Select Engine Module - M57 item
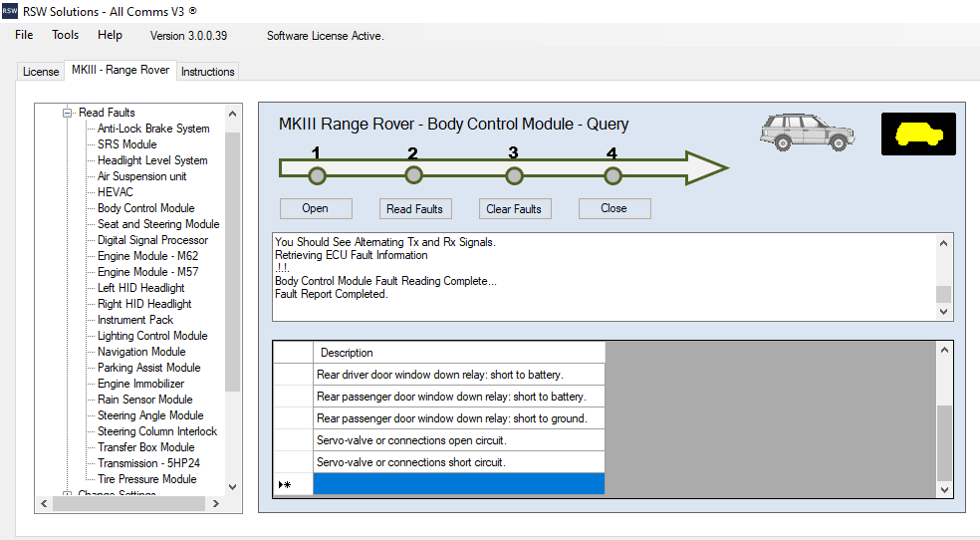980x540 pixels. 147,272
